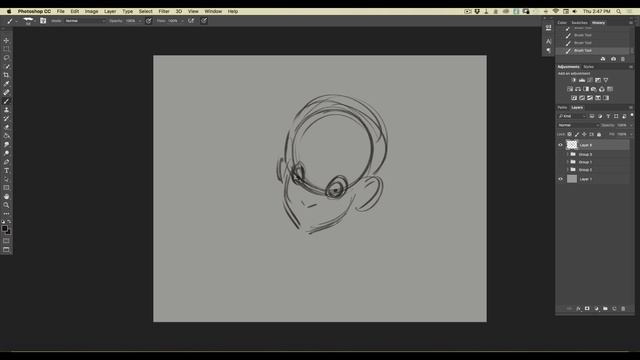Expand the Group 1 folder
The height and width of the screenshot is (360, 640).
[567, 162]
